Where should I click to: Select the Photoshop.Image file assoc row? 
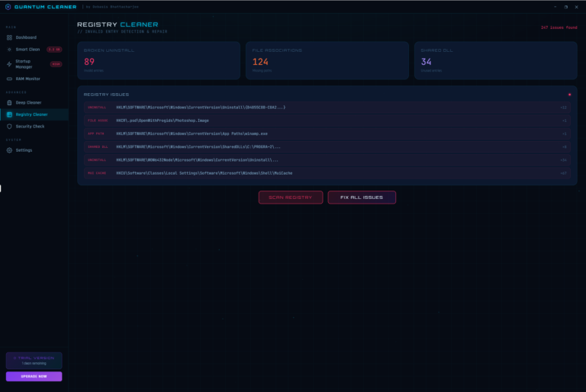point(327,120)
